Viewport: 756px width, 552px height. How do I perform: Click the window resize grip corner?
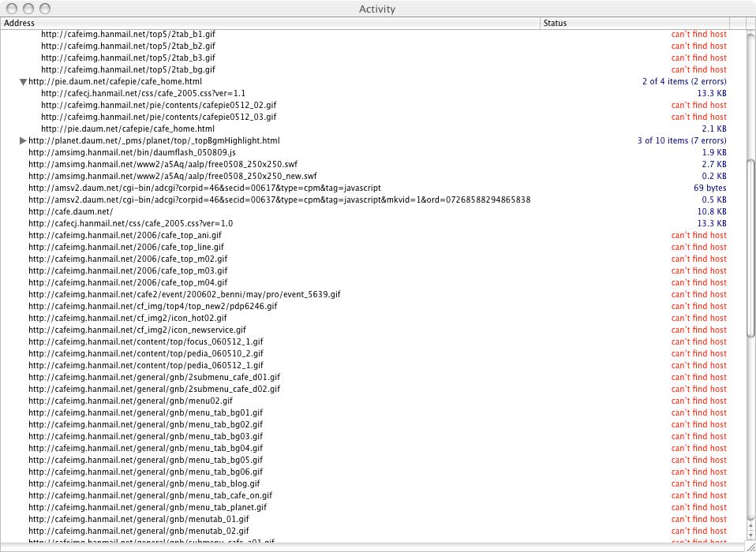tap(750, 546)
